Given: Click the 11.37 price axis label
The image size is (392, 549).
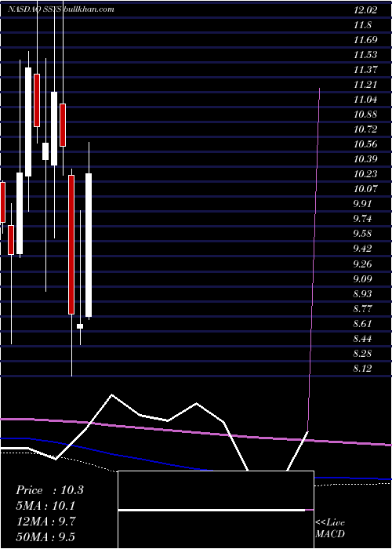Looking at the screenshot, I should coord(365,70).
